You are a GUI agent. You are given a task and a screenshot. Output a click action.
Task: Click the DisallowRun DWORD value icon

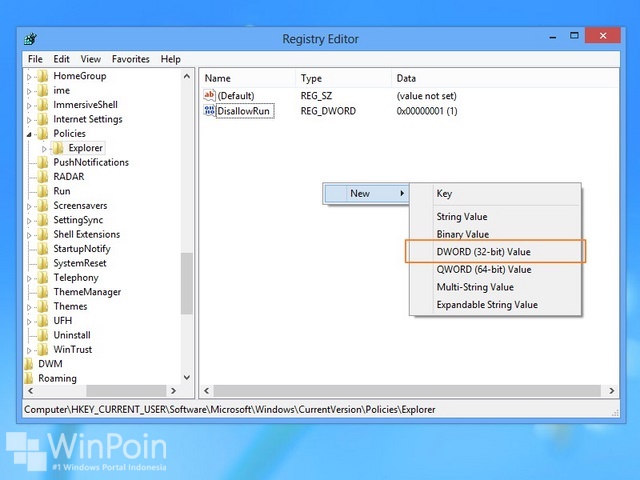tap(209, 111)
